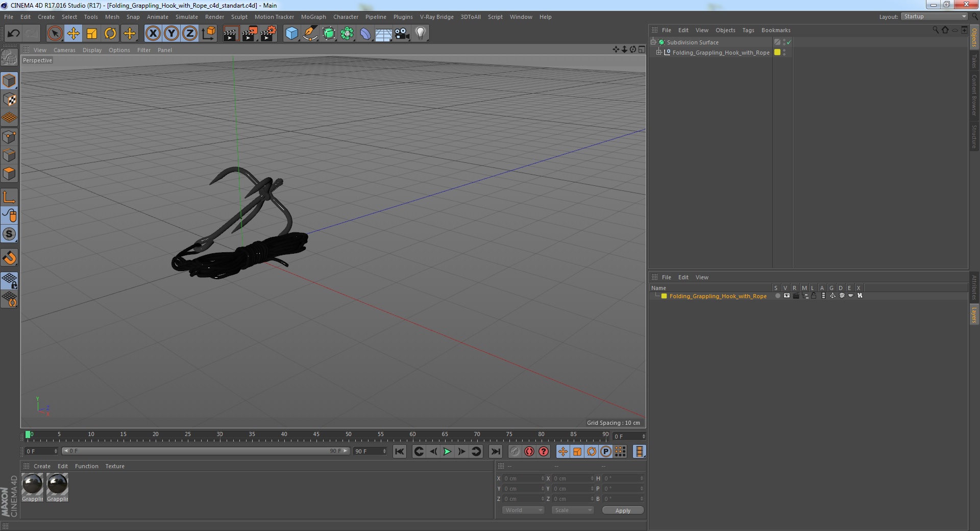This screenshot has height=531, width=980.
Task: Toggle Position keyframe recording in timeline bar
Action: point(562,451)
